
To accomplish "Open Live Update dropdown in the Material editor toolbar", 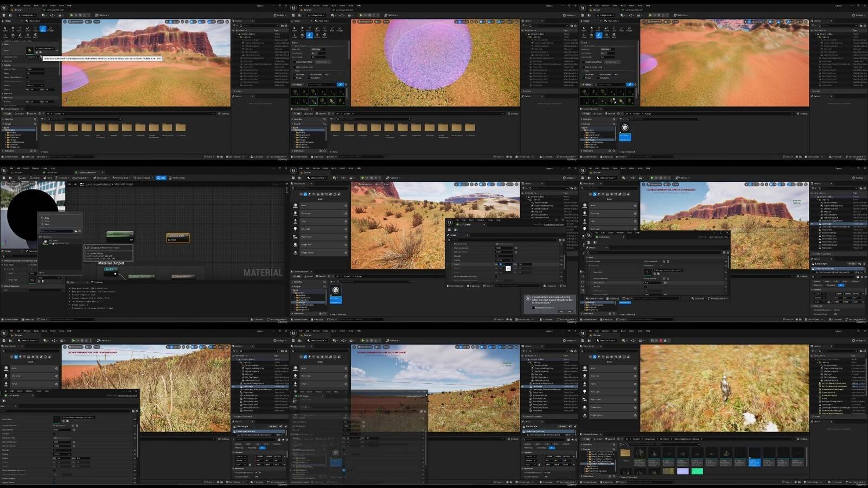I will (x=80, y=178).
